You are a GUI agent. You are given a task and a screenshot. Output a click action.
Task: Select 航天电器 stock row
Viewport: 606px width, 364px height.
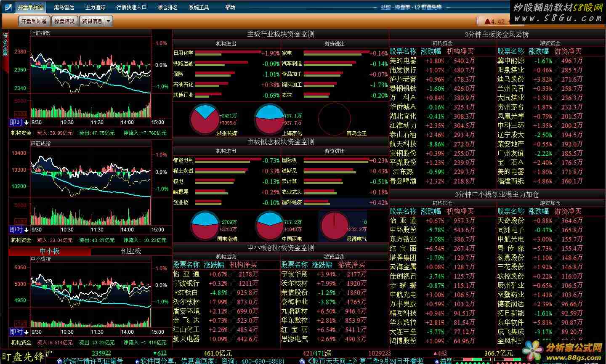[x=226, y=339]
